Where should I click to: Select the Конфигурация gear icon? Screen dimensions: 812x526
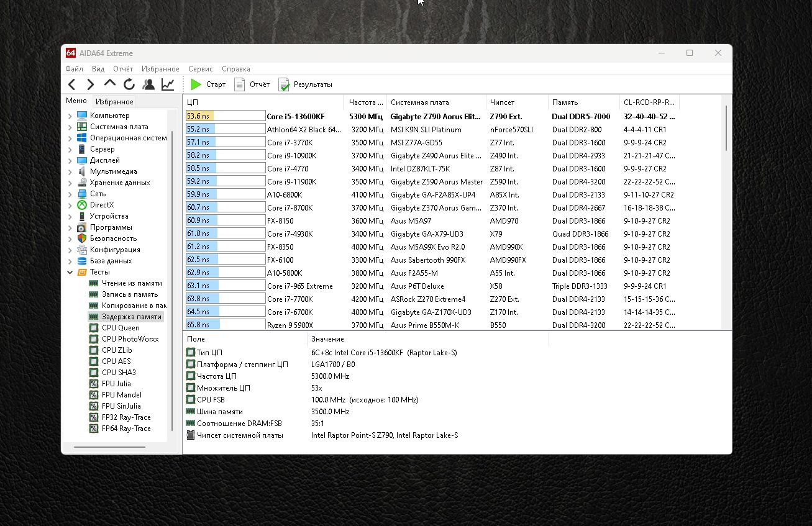pyautogui.click(x=82, y=250)
